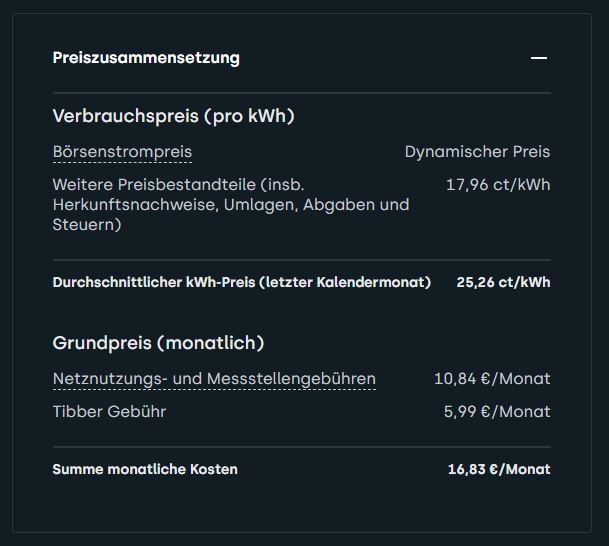Click the Dynamischer Preis value
The width and height of the screenshot is (609, 546).
(477, 152)
